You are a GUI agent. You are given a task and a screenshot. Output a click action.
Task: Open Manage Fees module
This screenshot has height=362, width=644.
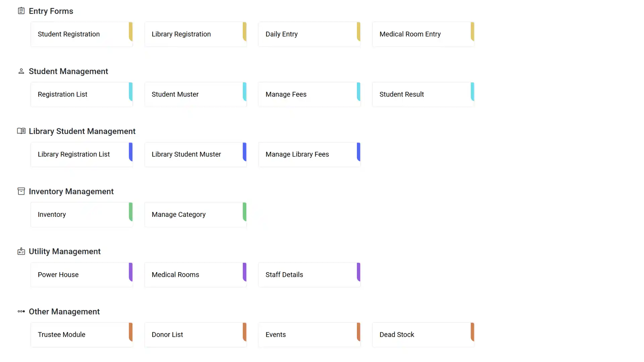coord(309,95)
